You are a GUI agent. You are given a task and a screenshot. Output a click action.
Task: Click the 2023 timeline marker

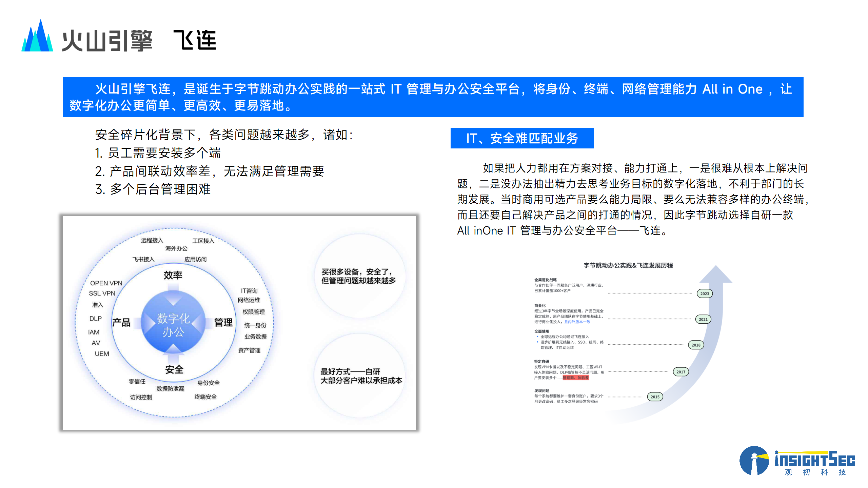click(x=705, y=293)
